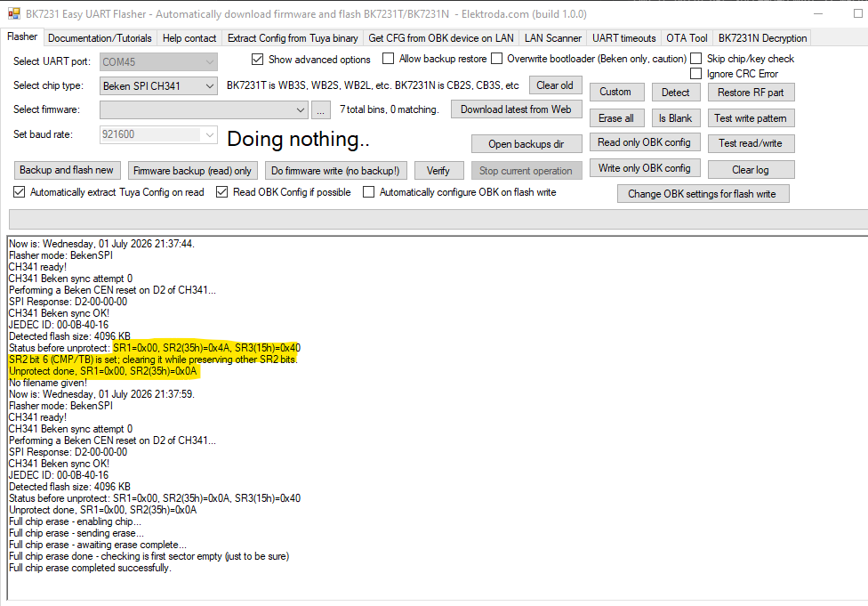Screen dimensions: 868x606
Task: Go to Help contact tab
Action: [189, 38]
